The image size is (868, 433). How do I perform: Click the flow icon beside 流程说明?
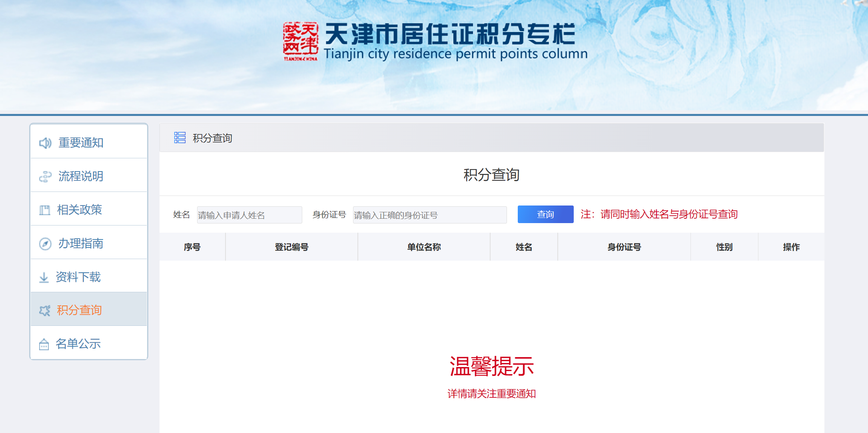45,176
